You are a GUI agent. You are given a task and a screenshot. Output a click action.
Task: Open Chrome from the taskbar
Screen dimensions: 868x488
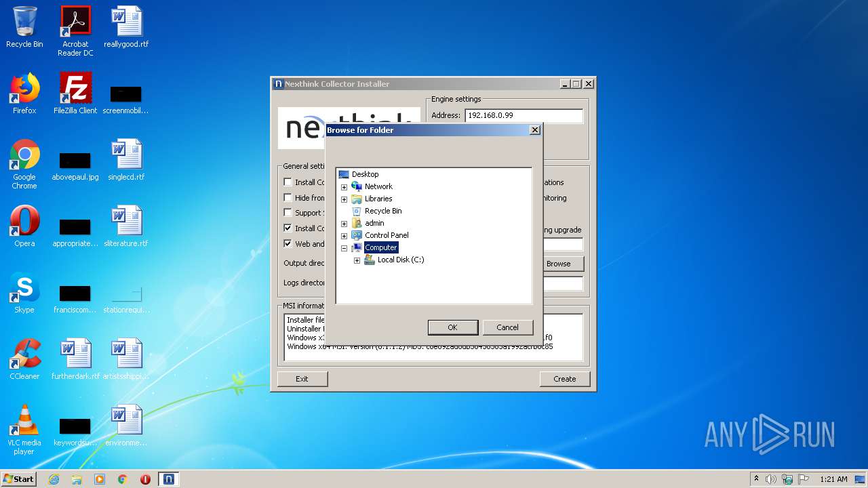(x=123, y=479)
